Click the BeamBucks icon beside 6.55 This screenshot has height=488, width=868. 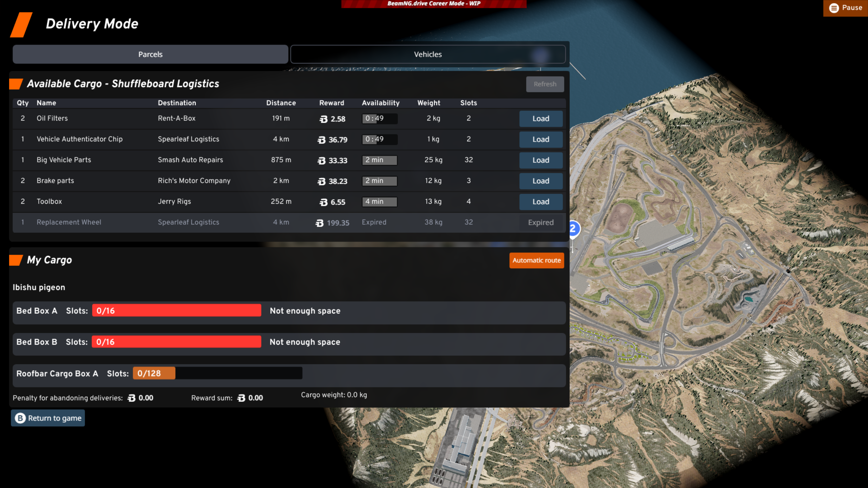pyautogui.click(x=323, y=202)
